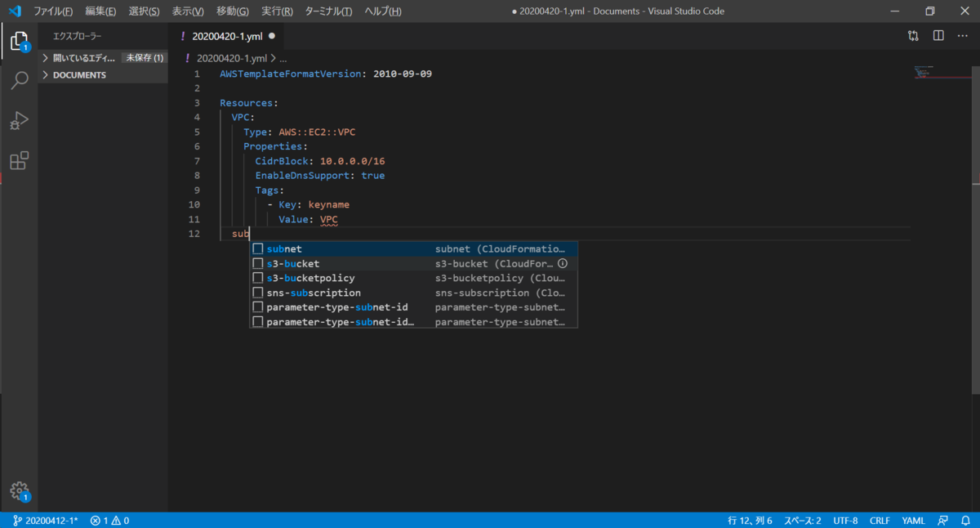Click the 20200420-1.yml breadcrumb item
Screen dimensions: 980x528
click(232, 59)
